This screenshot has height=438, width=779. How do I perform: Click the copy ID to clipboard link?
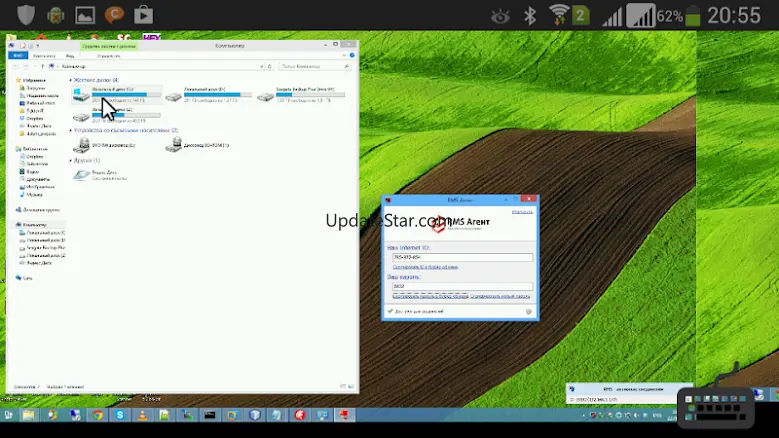[425, 267]
